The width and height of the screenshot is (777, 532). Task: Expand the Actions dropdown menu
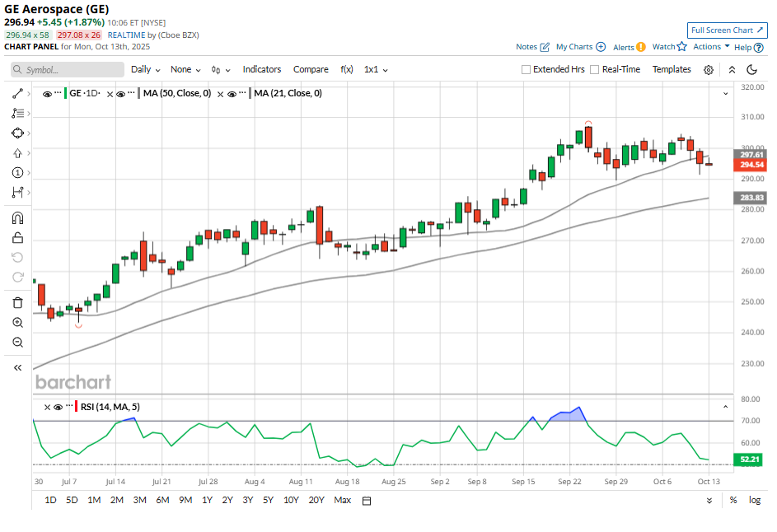711,47
